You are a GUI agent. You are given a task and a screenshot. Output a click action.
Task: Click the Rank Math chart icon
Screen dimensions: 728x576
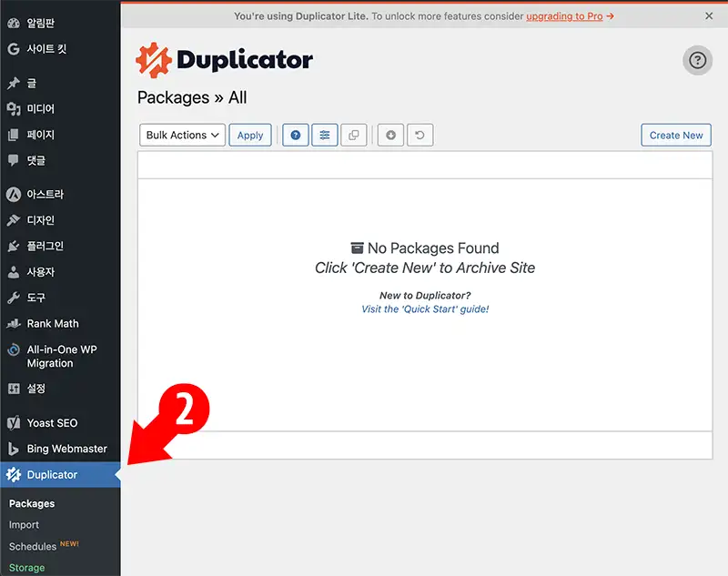(x=14, y=324)
